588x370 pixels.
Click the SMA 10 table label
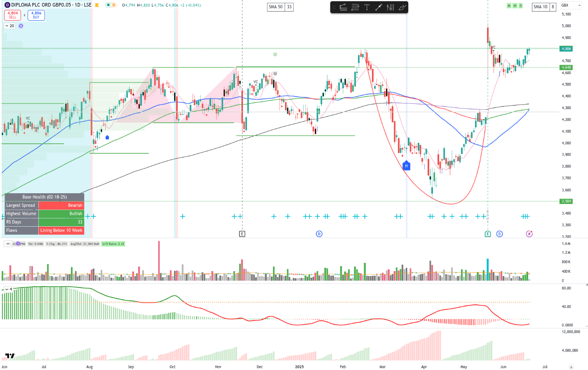pyautogui.click(x=541, y=7)
